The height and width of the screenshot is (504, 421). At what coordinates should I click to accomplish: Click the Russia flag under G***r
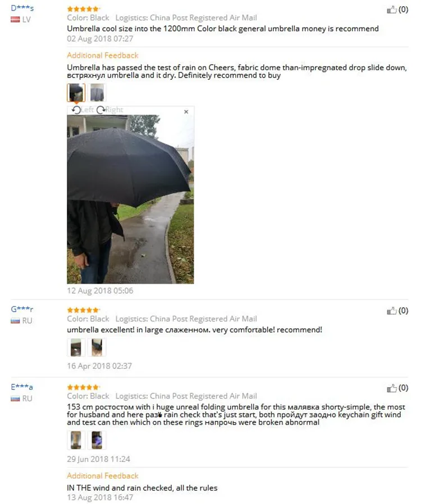point(15,321)
